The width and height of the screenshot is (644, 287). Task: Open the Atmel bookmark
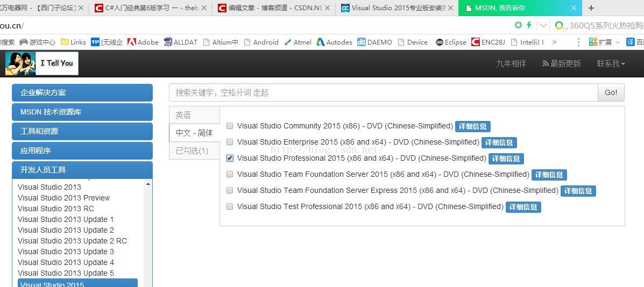(x=298, y=42)
